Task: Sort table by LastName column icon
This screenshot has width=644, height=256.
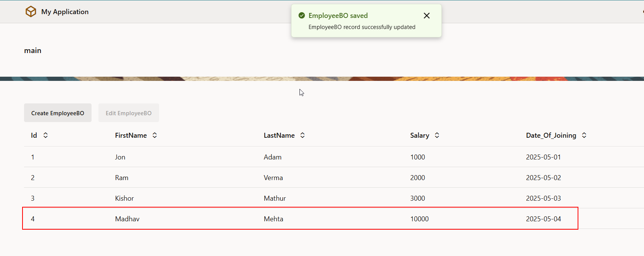Action: click(303, 135)
